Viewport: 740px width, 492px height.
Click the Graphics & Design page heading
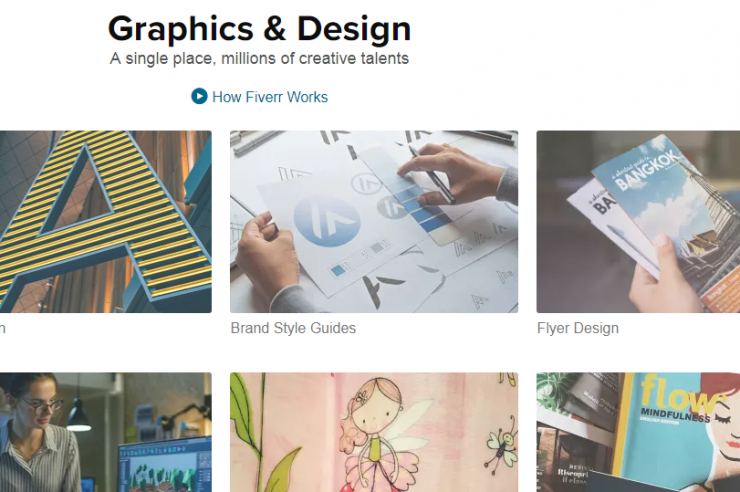pyautogui.click(x=259, y=28)
